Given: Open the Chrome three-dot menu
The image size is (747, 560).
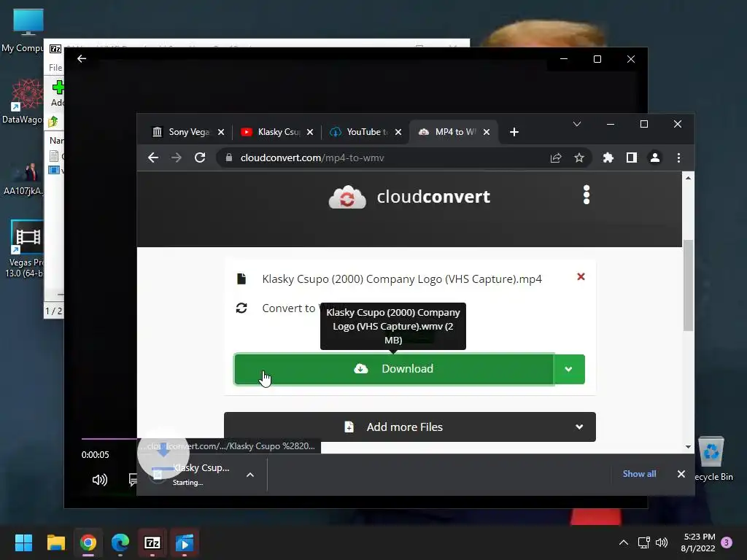Looking at the screenshot, I should pos(679,157).
